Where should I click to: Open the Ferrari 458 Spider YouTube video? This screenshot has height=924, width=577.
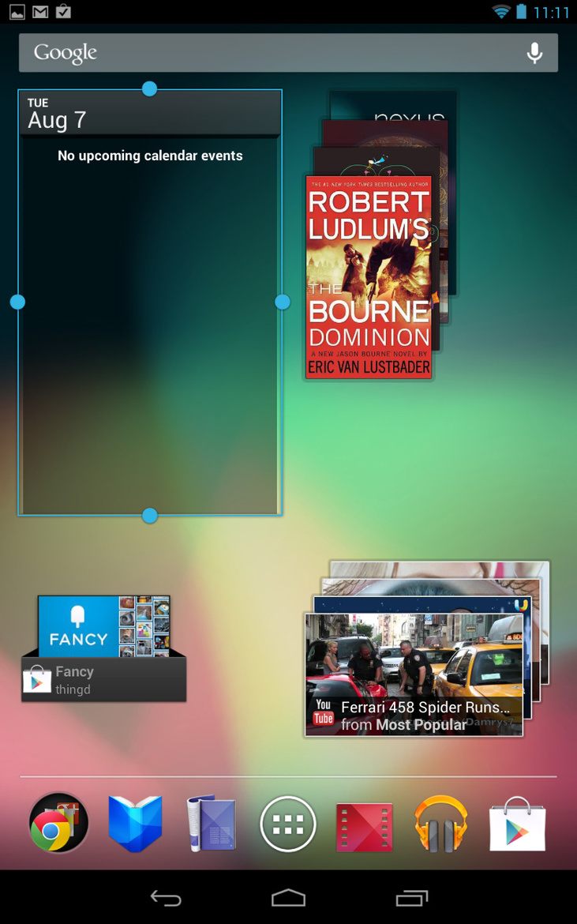(x=414, y=674)
